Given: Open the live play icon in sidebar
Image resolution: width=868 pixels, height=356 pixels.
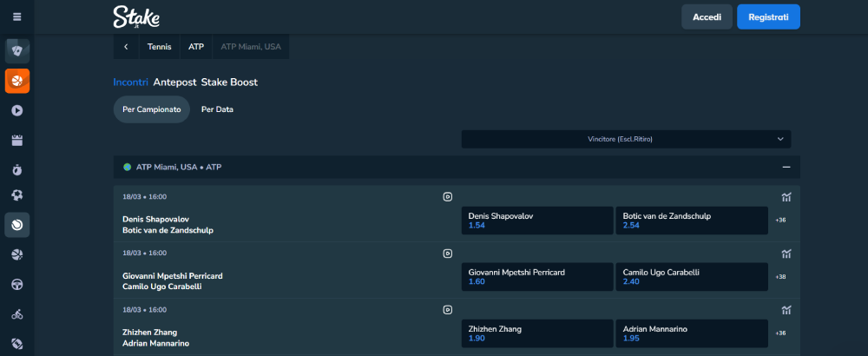Looking at the screenshot, I should (x=17, y=110).
